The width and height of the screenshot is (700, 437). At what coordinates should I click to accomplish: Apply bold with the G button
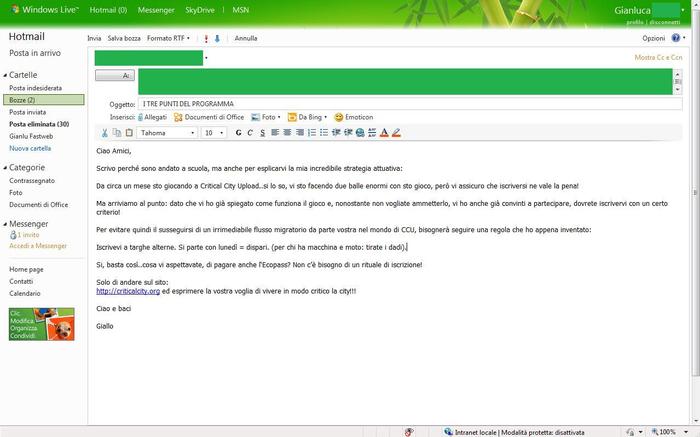tap(238, 133)
